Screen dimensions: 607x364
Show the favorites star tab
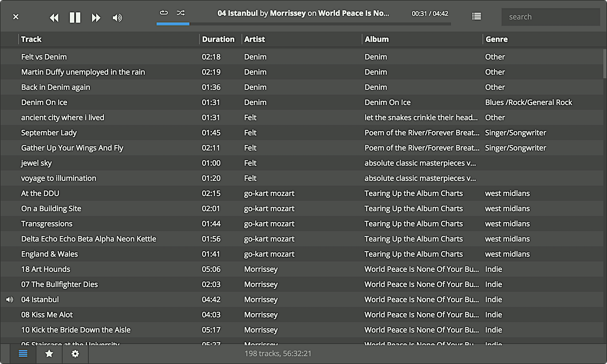click(x=49, y=353)
